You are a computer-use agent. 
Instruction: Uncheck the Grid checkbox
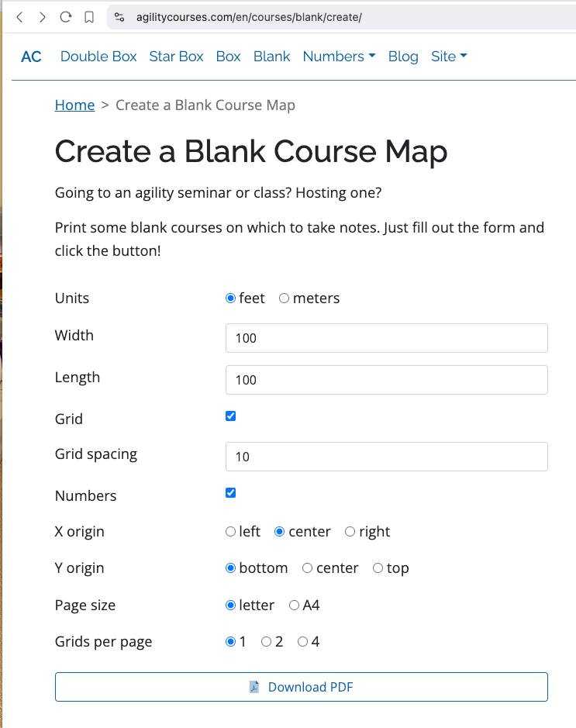[x=231, y=416]
